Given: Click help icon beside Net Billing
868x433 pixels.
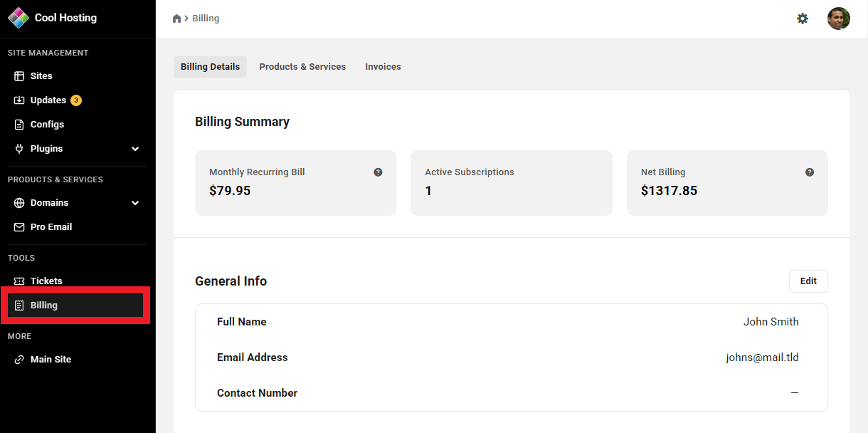Looking at the screenshot, I should pyautogui.click(x=810, y=172).
